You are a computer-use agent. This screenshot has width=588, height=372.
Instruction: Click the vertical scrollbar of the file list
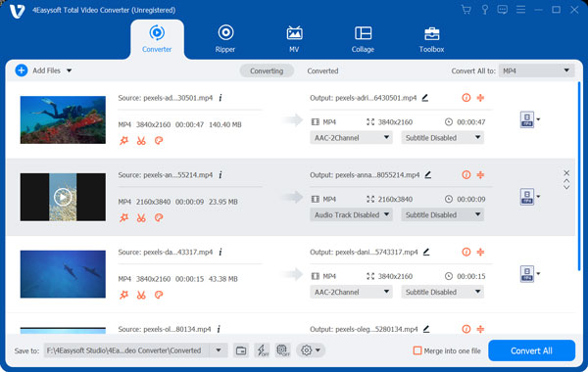[578, 176]
